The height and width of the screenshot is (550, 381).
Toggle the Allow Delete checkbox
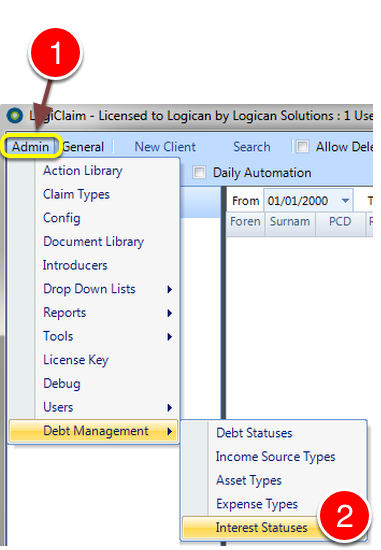tap(302, 146)
